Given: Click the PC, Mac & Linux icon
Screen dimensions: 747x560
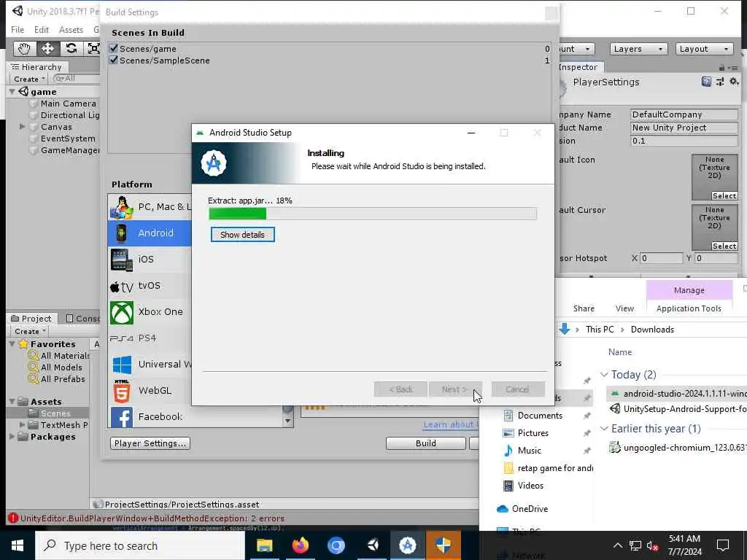Looking at the screenshot, I should 122,207.
